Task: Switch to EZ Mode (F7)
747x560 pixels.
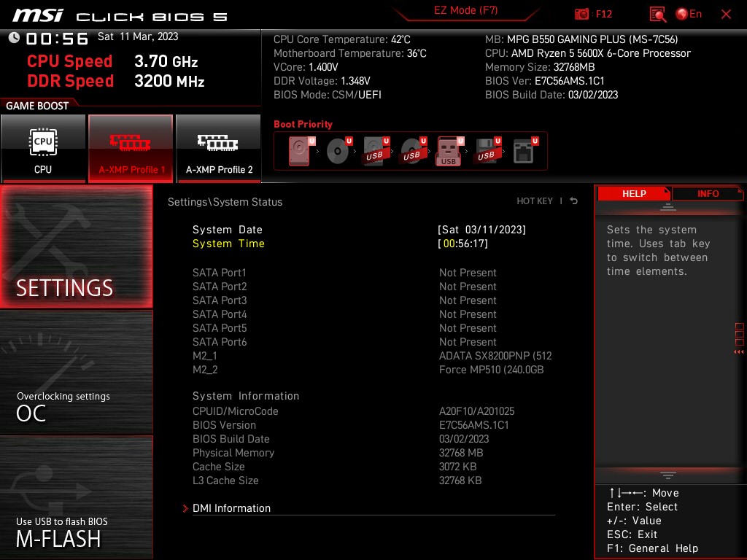Action: tap(465, 10)
